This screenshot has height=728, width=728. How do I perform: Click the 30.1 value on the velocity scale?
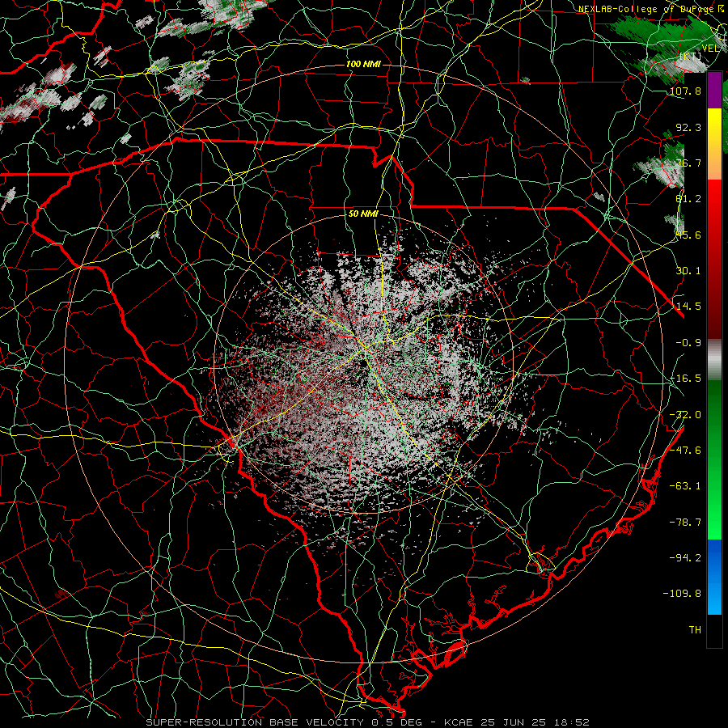point(688,271)
